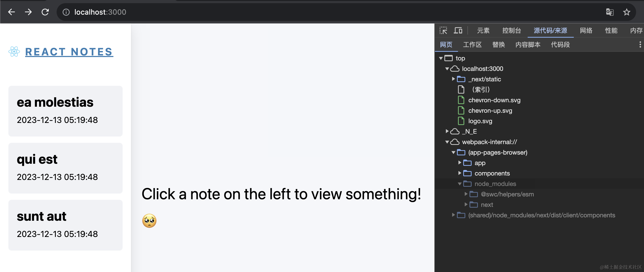This screenshot has height=272, width=644.
Task: Click the browser forward arrow
Action: (x=28, y=12)
